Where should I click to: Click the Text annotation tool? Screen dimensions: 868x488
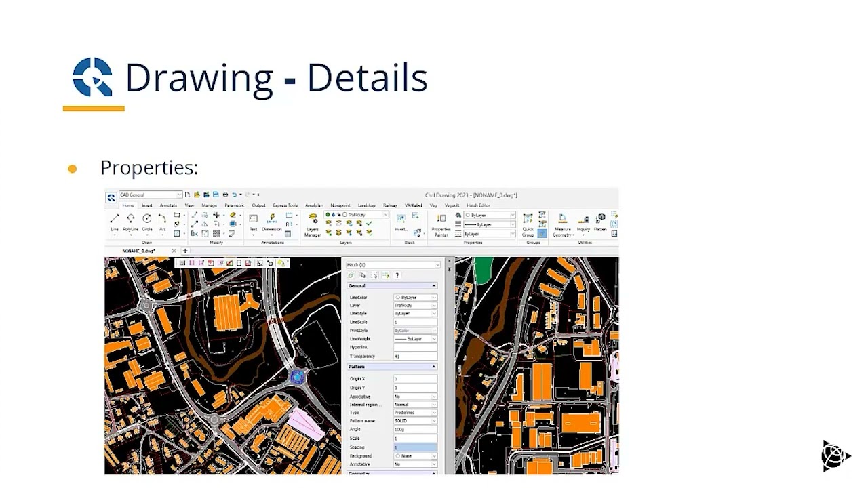(x=253, y=223)
